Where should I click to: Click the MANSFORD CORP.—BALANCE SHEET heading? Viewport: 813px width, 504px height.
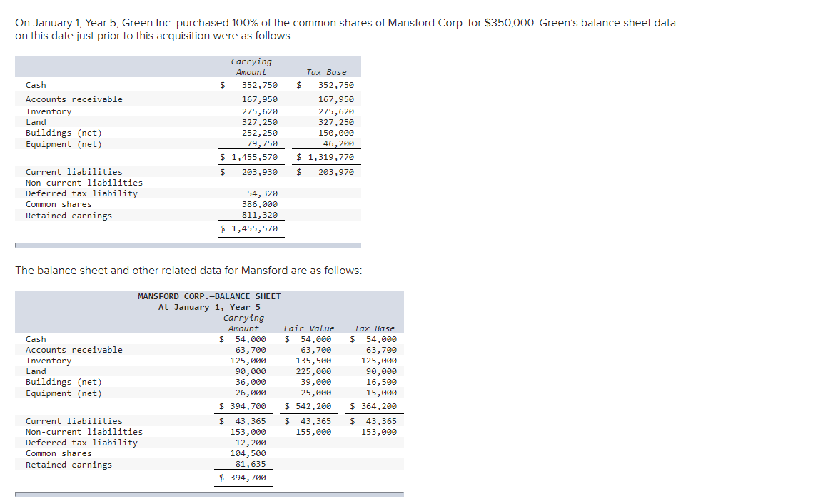click(x=209, y=296)
